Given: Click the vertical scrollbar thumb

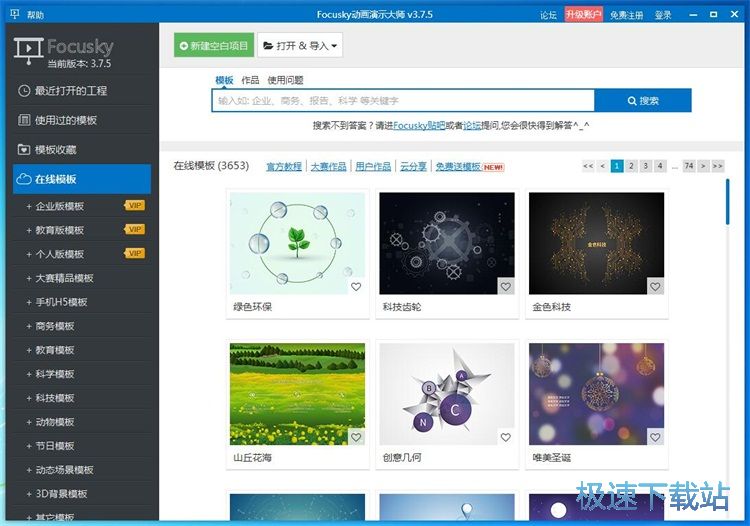Looking at the screenshot, I should coord(728,201).
